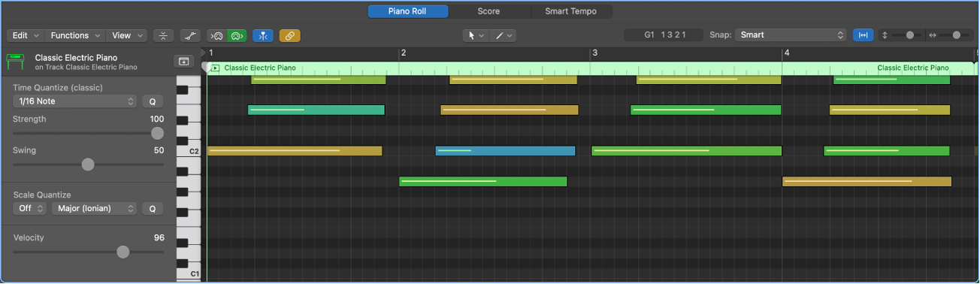980x284 pixels.
Task: Select the top-row yellow note in bar 1
Action: pos(319,80)
